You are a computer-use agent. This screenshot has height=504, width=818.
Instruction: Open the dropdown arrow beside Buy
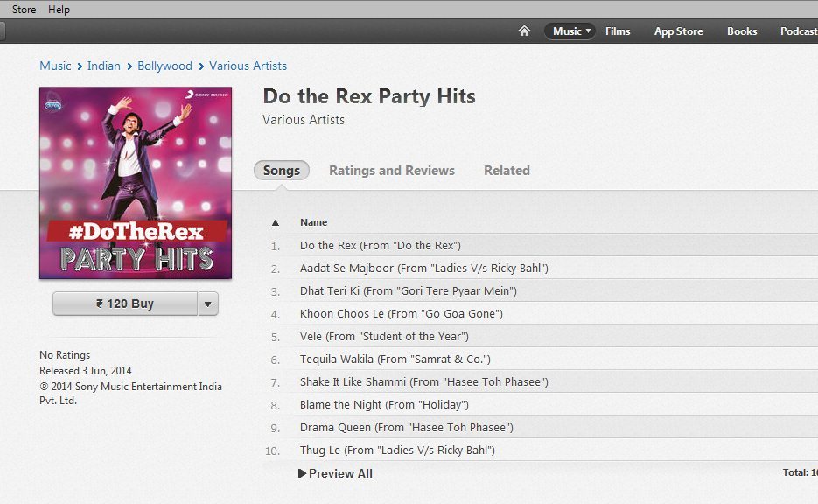click(x=208, y=304)
